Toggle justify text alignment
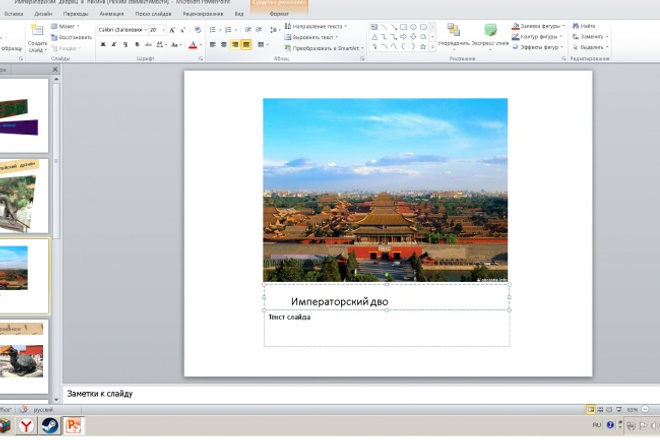The height and width of the screenshot is (440, 660). pyautogui.click(x=246, y=45)
